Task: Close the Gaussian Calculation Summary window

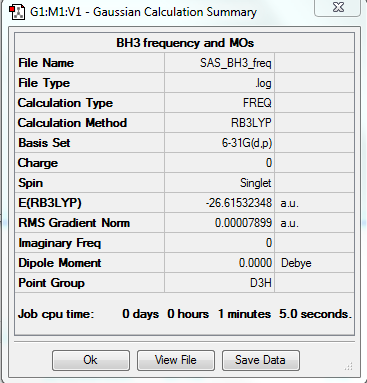Action: pos(337,7)
